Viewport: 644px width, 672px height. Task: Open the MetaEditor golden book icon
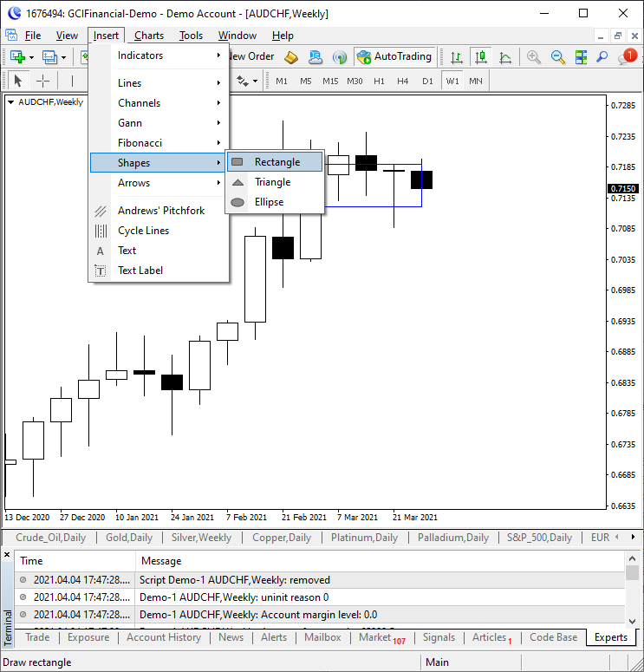coord(291,57)
